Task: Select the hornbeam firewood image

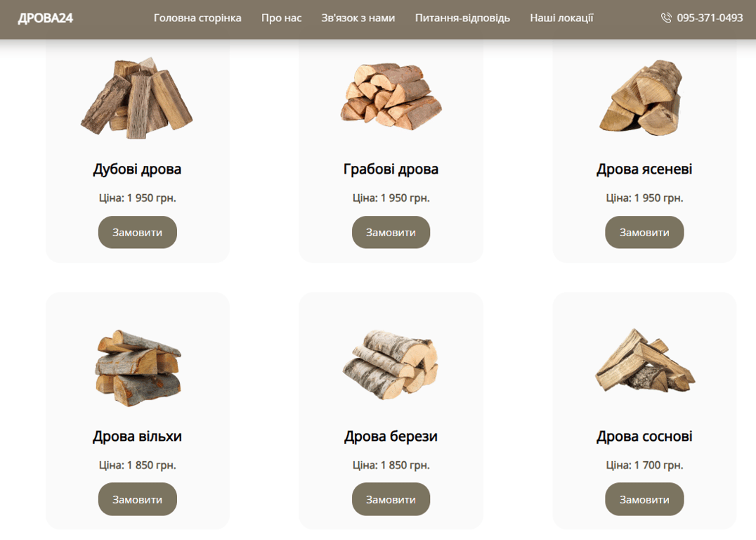Action: (391, 96)
